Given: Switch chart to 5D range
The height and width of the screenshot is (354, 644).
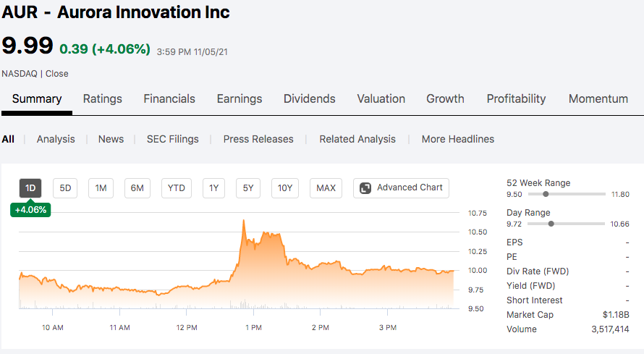Looking at the screenshot, I should [65, 188].
